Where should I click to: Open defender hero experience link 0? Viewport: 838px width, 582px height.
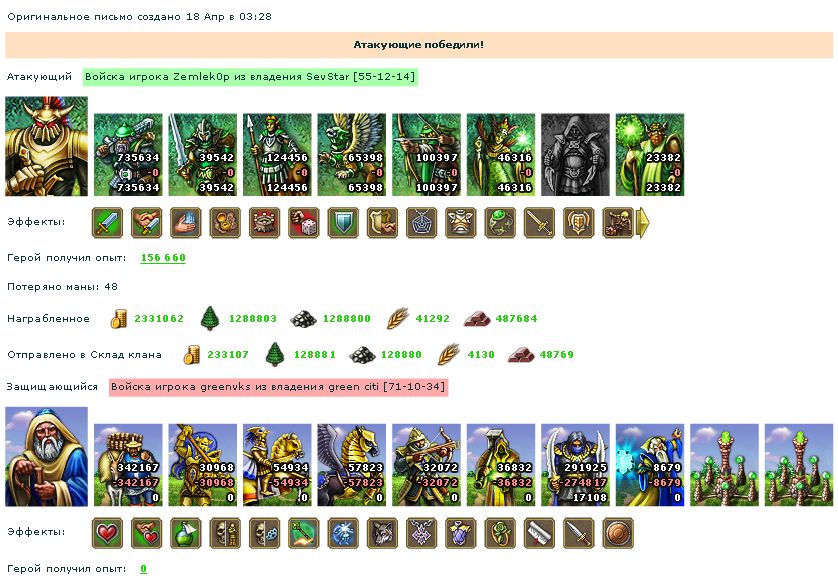coord(143,569)
